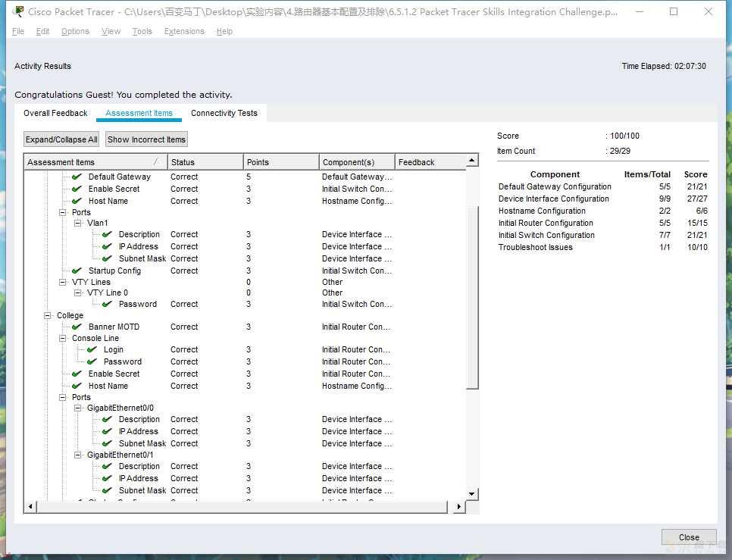Screen dimensions: 732x560
Task: Open the Edit menu
Action: pyautogui.click(x=42, y=31)
